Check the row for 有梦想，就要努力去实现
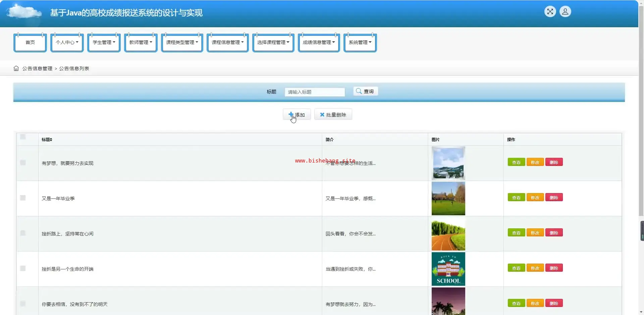644x315 pixels. pos(23,163)
